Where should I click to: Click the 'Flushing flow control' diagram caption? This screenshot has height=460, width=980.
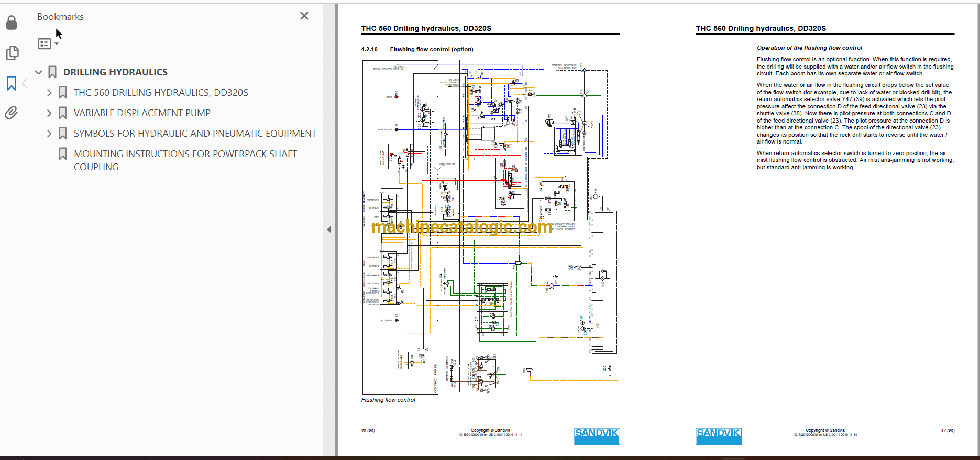point(388,400)
